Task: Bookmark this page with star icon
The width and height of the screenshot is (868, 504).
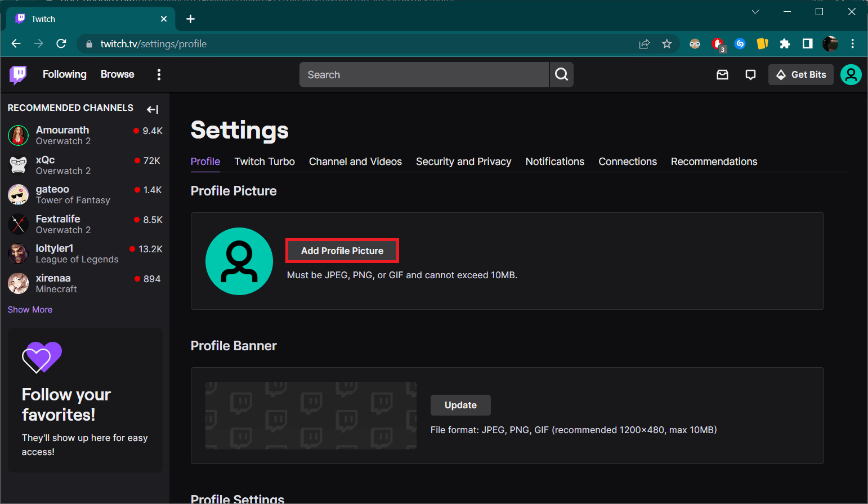Action: 667,44
